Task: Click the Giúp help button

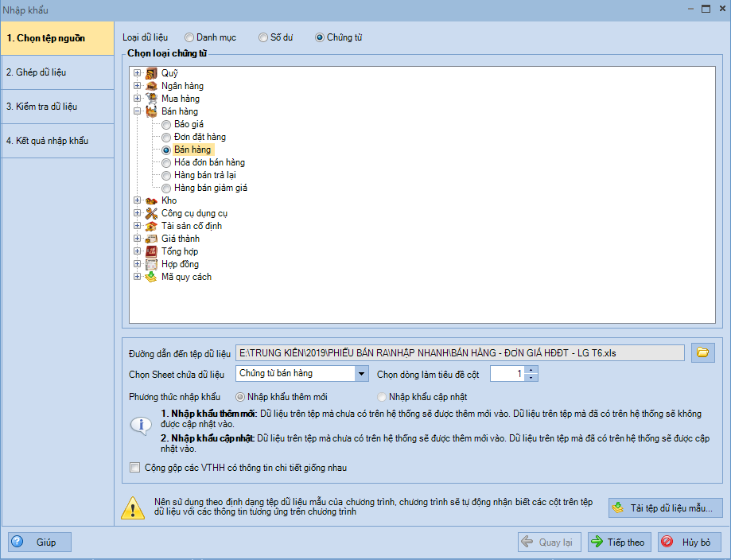Action: pos(40,542)
